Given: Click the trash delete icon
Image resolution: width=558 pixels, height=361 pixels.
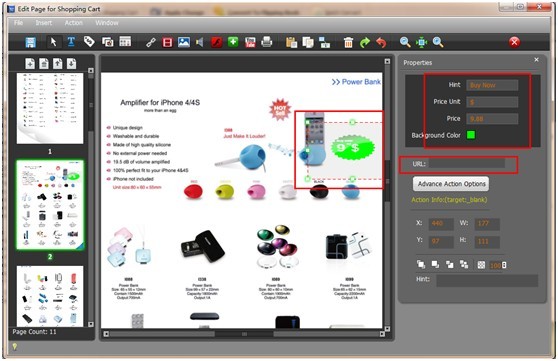Looking at the screenshot, I should pos(348,42).
